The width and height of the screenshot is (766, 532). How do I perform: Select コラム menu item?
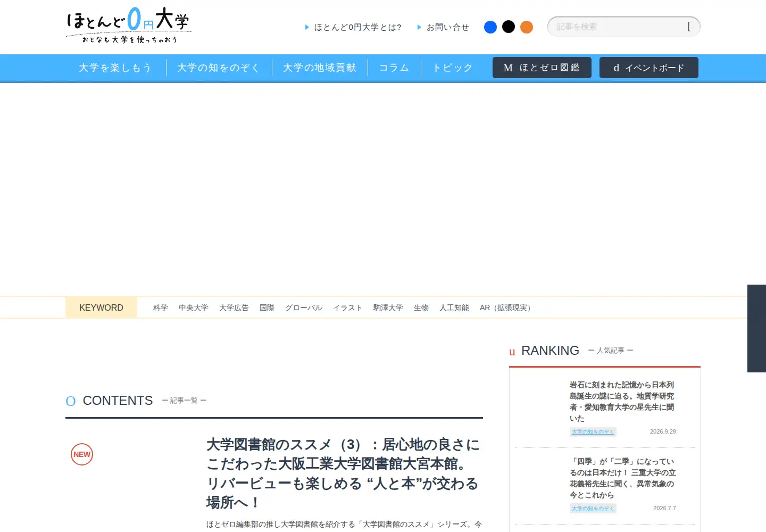coord(394,68)
